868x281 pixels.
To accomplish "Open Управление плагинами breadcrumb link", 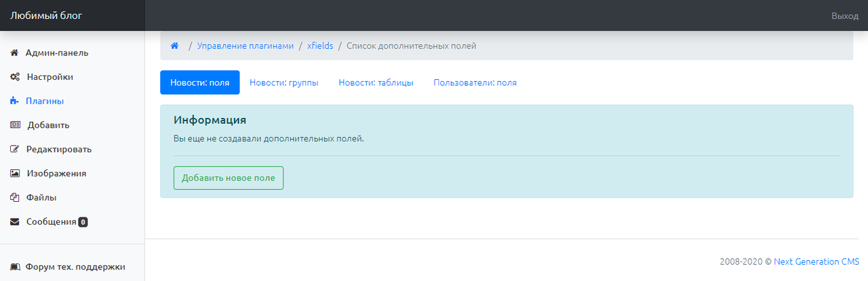I will (245, 46).
